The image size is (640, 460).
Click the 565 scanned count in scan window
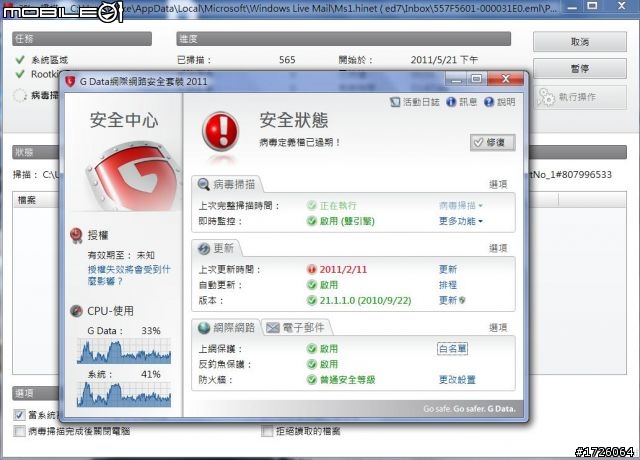(x=287, y=60)
